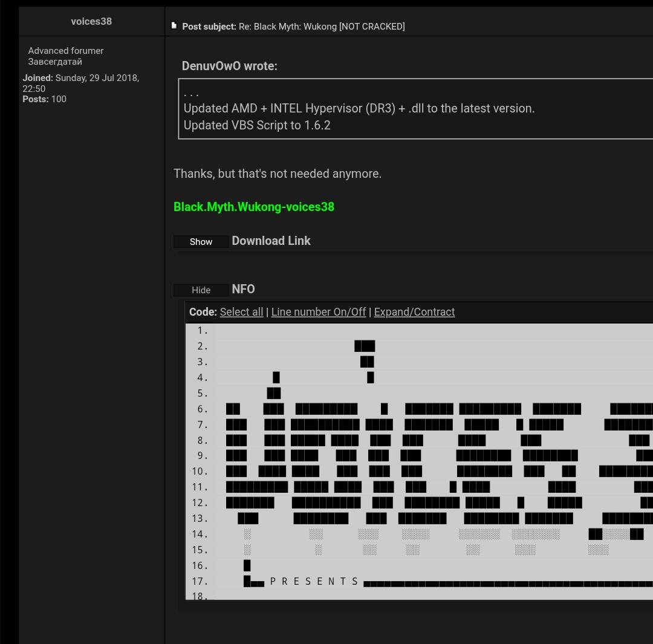Click line number 1 in the code box

(x=202, y=330)
